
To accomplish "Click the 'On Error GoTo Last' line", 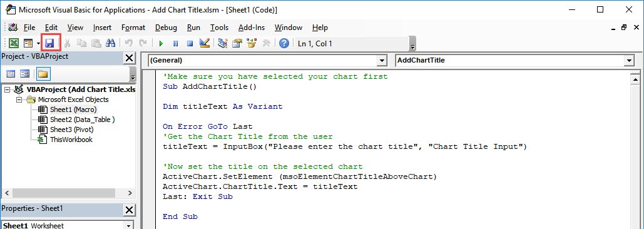I will tap(207, 126).
